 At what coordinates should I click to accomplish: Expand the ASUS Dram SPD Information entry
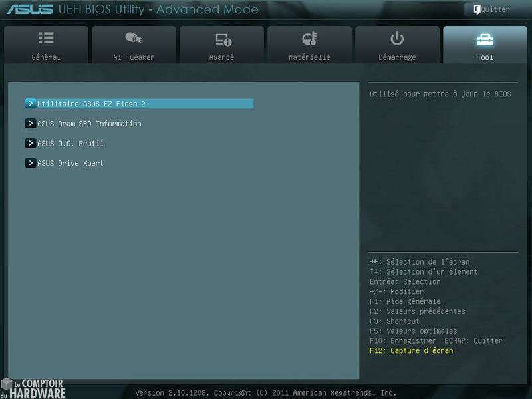click(31, 124)
